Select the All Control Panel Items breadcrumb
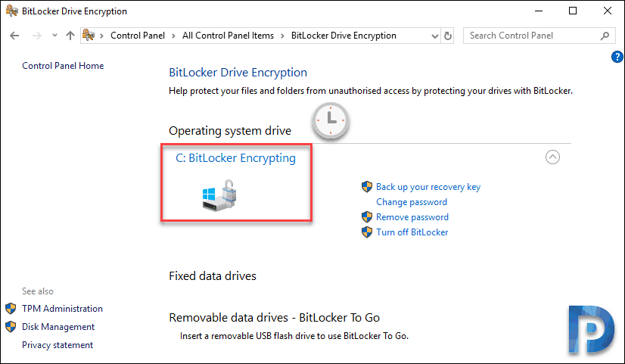This screenshot has width=625, height=364. tap(228, 36)
